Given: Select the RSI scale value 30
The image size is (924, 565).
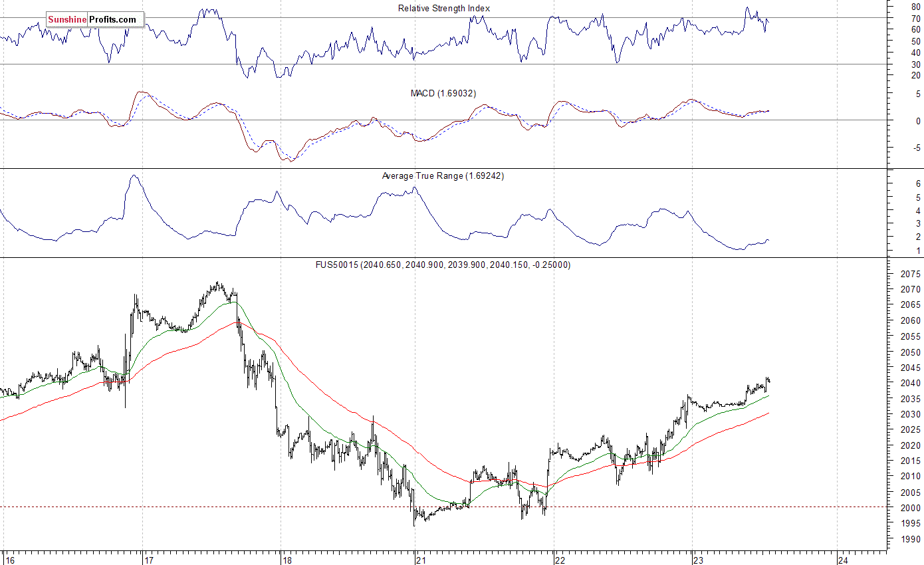Looking at the screenshot, I should (916, 64).
